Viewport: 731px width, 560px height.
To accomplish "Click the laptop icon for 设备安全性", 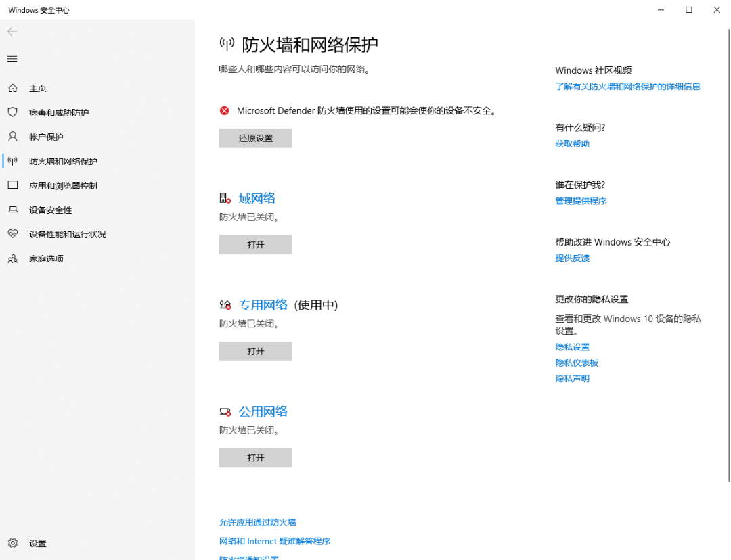I will (13, 210).
